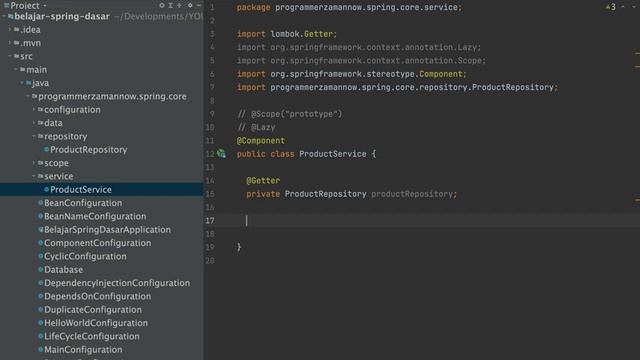Click the locate opened file target icon
This screenshot has height=360, width=640.
(x=162, y=5)
